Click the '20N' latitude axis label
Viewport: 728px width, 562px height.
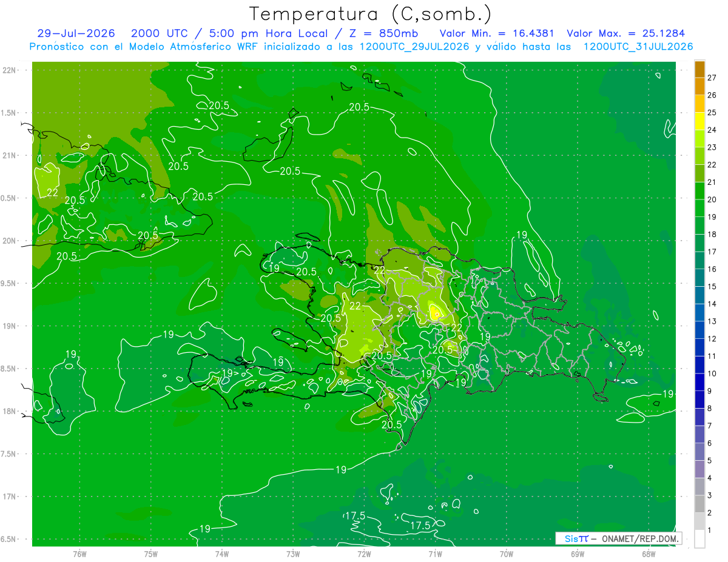8,241
